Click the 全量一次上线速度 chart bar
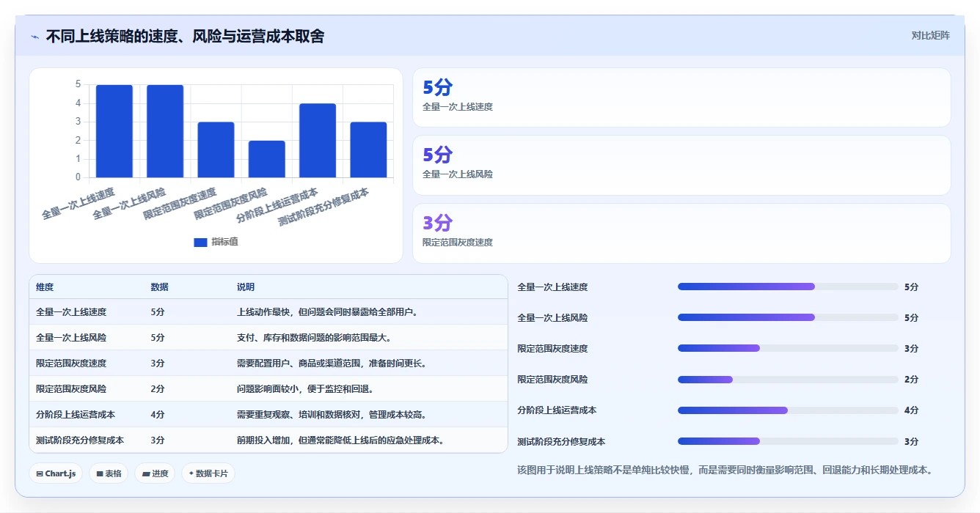This screenshot has height=513, width=980. point(114,131)
